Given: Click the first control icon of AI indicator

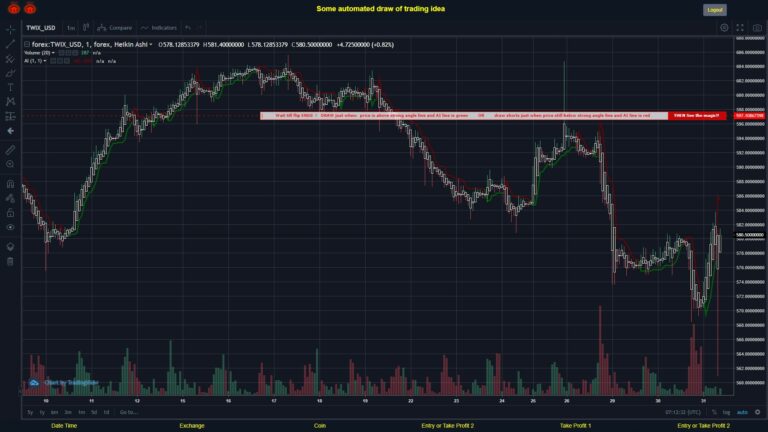Looking at the screenshot, I should [x=53, y=61].
